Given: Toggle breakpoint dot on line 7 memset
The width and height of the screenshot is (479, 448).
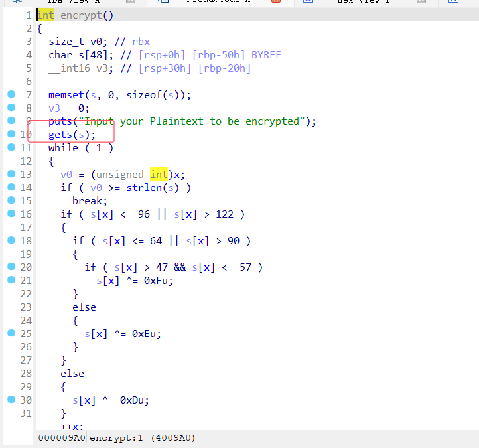Looking at the screenshot, I should [x=11, y=94].
